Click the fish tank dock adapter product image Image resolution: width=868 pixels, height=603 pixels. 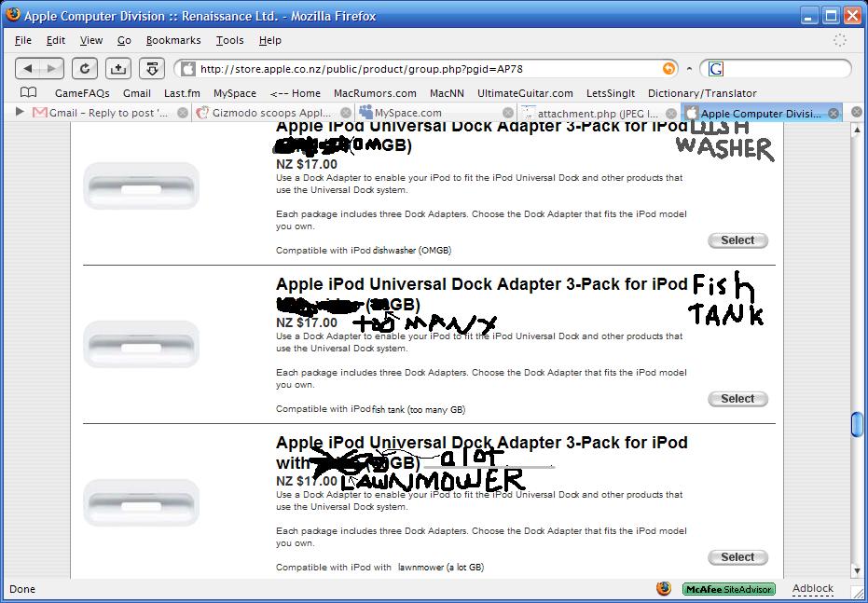pyautogui.click(x=141, y=344)
